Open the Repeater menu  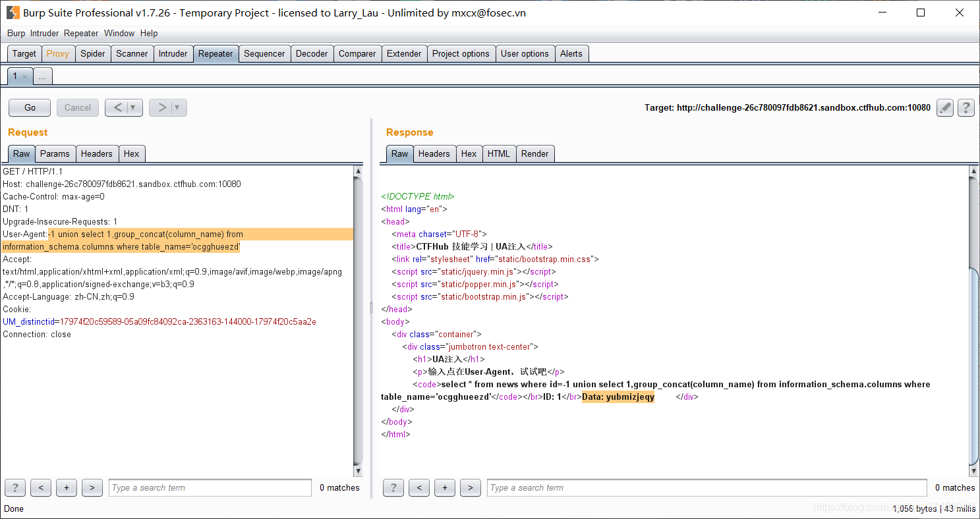[x=81, y=33]
